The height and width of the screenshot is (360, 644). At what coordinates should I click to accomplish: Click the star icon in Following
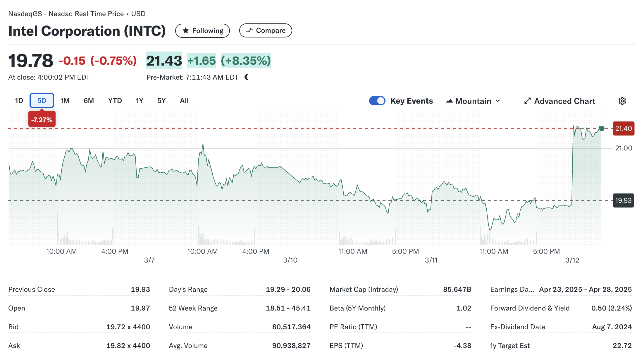186,31
